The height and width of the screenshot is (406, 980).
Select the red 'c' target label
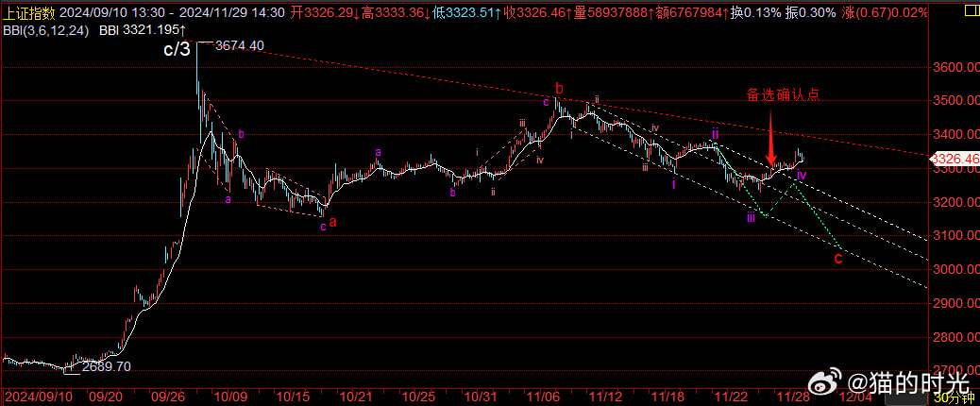click(x=837, y=258)
